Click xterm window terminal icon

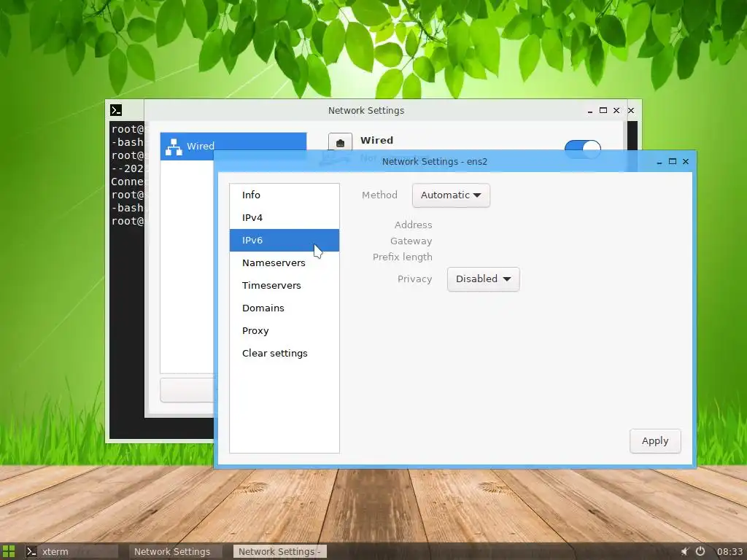tap(116, 111)
